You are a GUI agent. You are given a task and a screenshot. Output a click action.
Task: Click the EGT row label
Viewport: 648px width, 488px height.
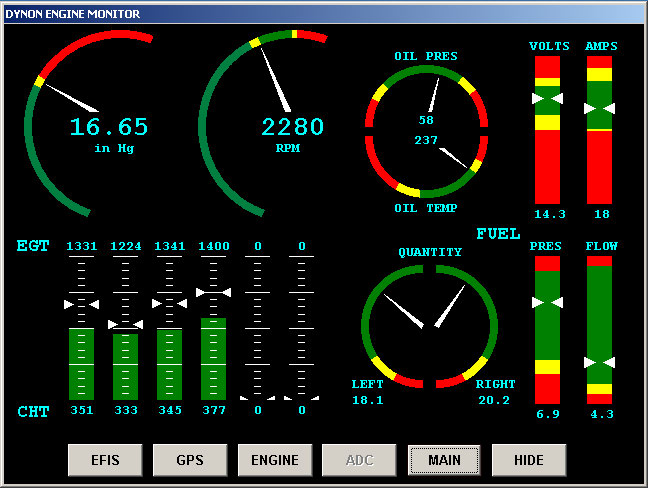33,246
